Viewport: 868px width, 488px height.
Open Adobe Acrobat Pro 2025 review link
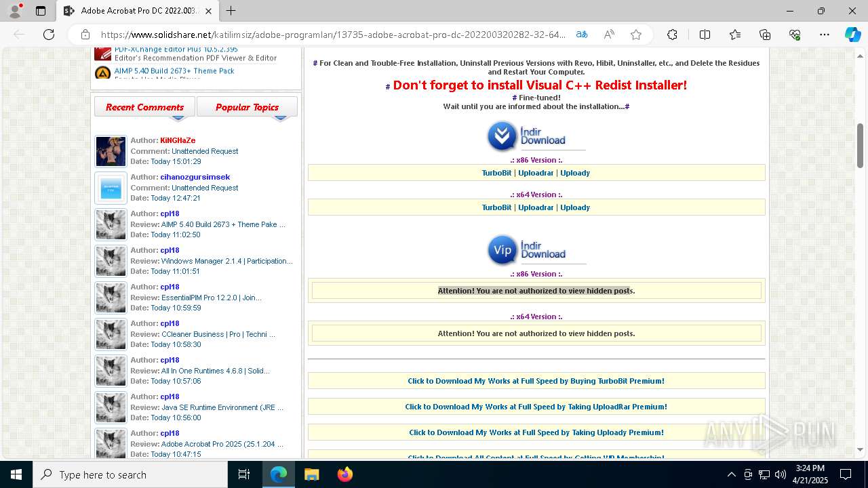pyautogui.click(x=222, y=444)
